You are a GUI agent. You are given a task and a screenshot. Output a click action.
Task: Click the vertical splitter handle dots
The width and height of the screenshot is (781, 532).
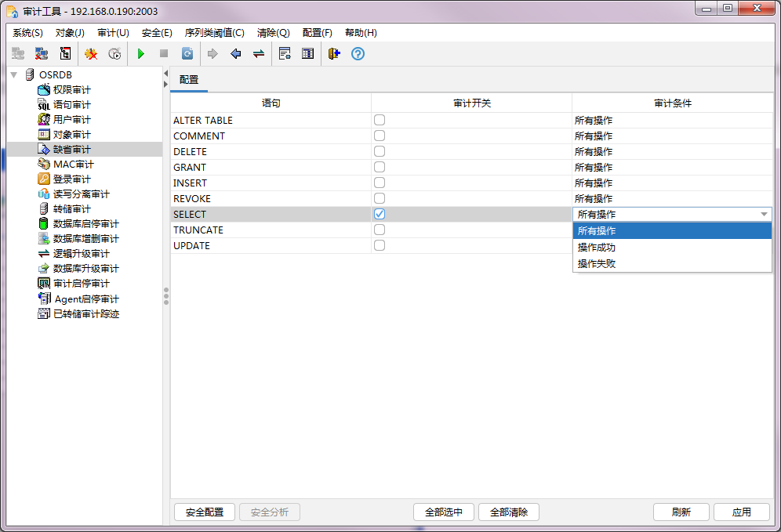[165, 295]
